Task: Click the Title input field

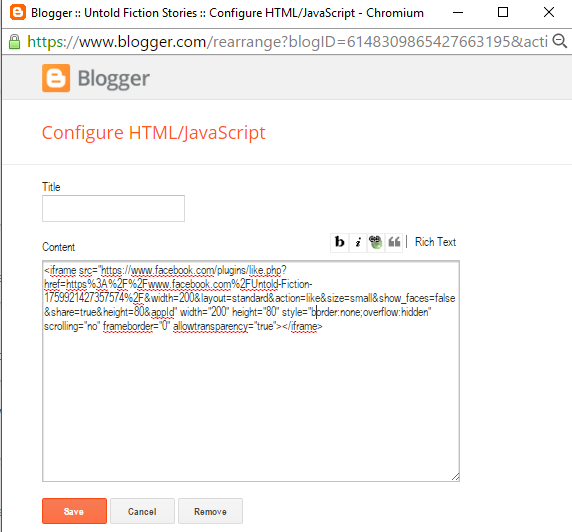Action: 113,208
